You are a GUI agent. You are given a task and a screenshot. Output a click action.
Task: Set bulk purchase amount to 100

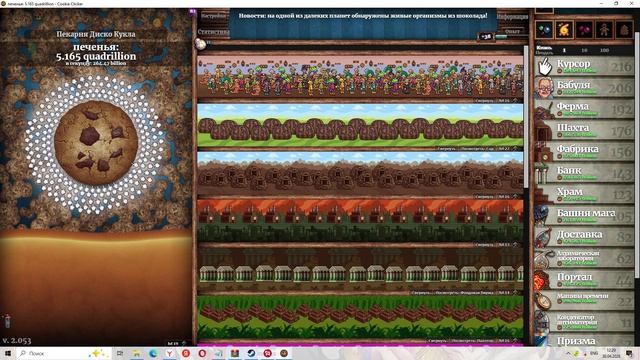tap(604, 50)
